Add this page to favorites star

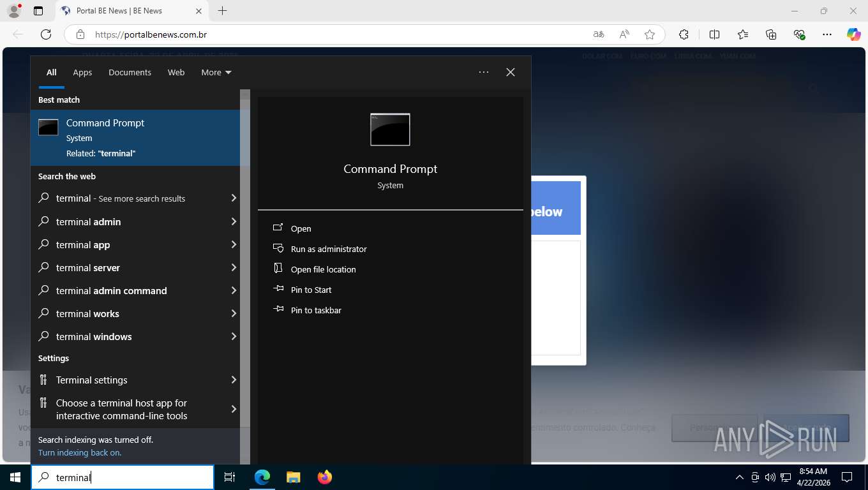650,34
